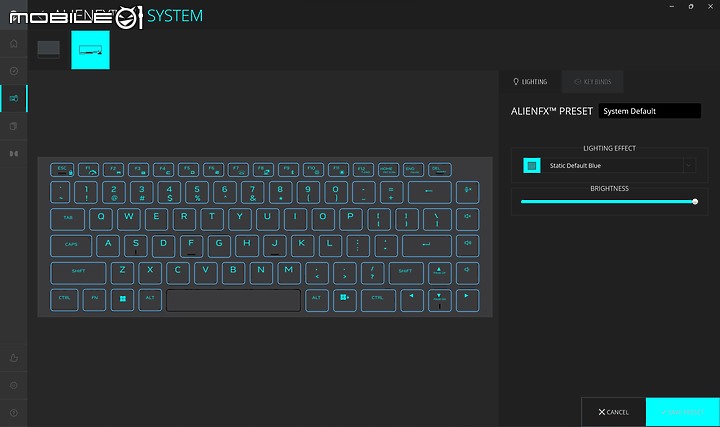Open the Home icon in the sidebar
Viewport: 720px width, 427px height.
[14, 44]
